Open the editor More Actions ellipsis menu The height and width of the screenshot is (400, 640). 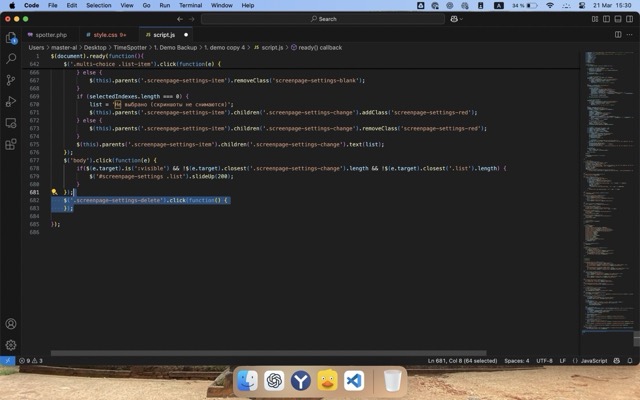tap(629, 34)
